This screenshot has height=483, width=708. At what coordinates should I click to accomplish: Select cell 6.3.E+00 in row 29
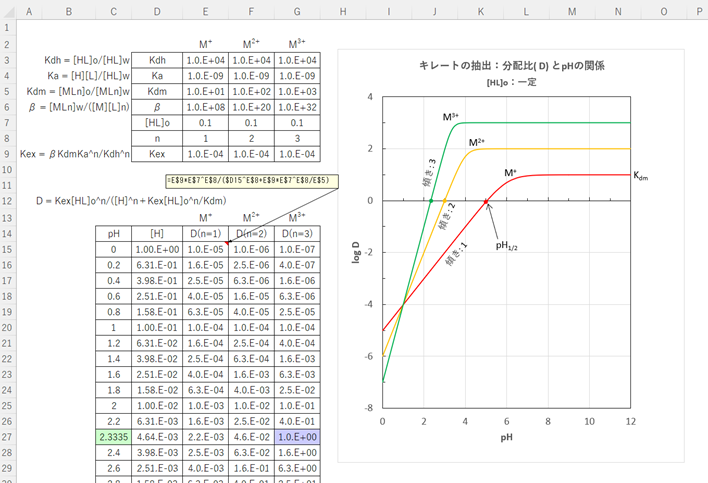(297, 468)
